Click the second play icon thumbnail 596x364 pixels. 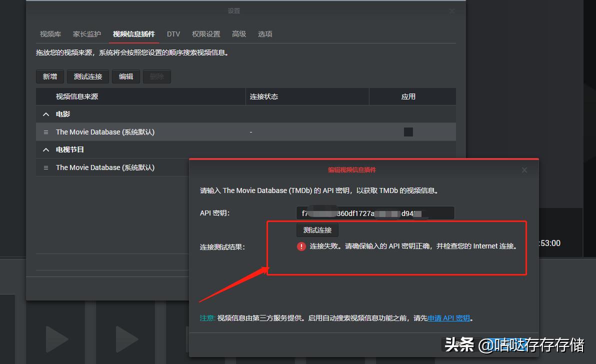click(x=125, y=339)
